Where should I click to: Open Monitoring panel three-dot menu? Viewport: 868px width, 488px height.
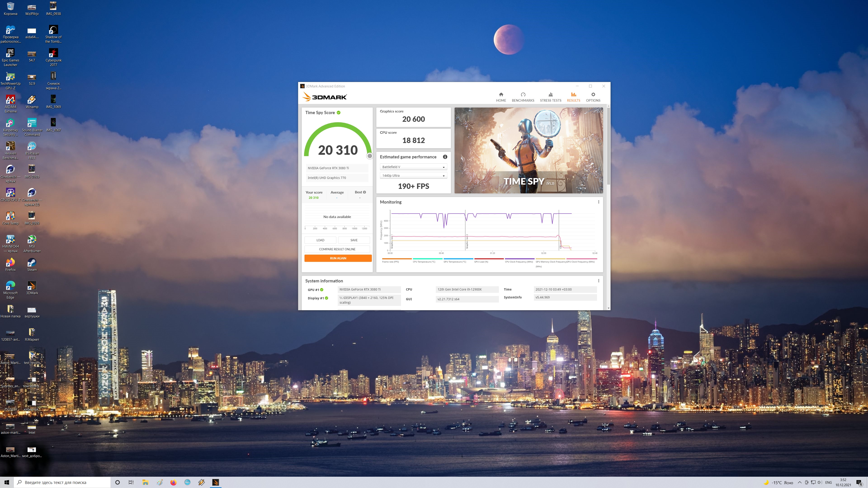pos(598,202)
